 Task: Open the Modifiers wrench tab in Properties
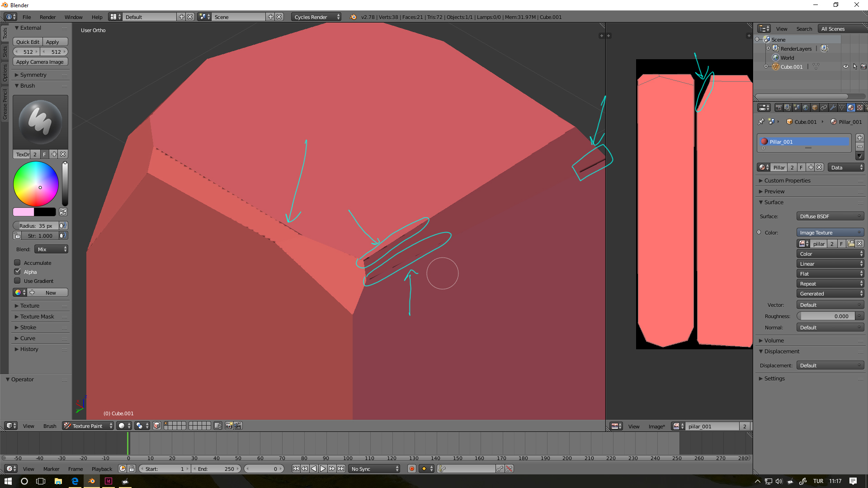coord(833,108)
